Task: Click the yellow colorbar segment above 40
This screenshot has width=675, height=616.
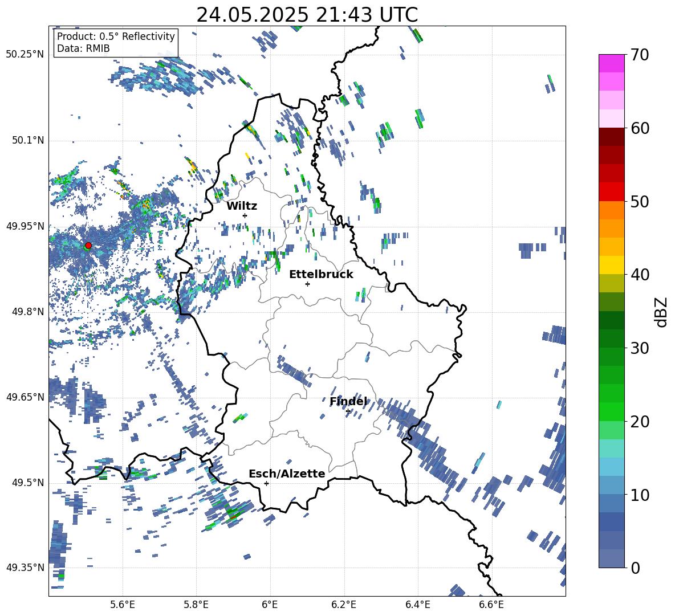Action: 611,265
